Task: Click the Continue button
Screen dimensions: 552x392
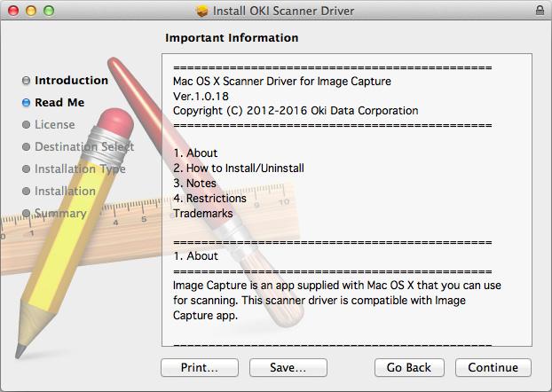Action: pyautogui.click(x=493, y=367)
